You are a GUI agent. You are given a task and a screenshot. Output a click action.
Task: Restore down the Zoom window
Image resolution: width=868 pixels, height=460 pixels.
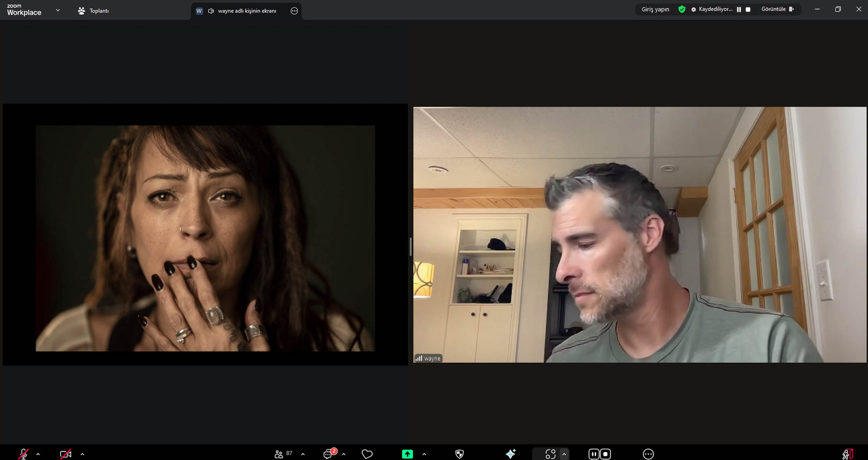coord(838,9)
